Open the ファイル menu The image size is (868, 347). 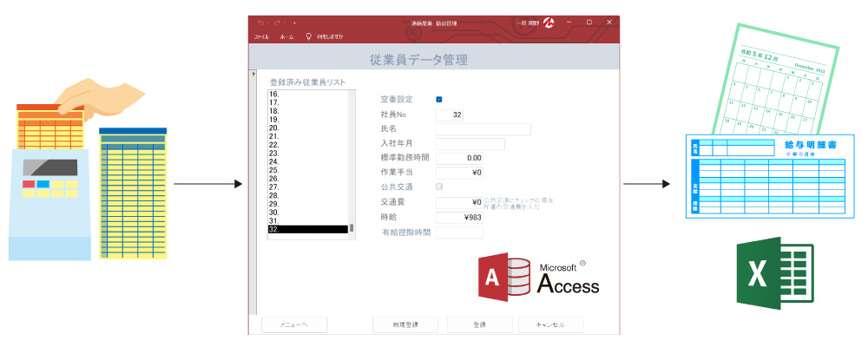[261, 37]
